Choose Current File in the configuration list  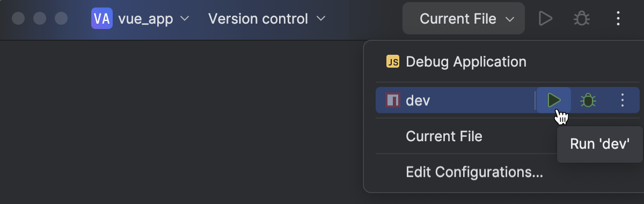point(444,136)
